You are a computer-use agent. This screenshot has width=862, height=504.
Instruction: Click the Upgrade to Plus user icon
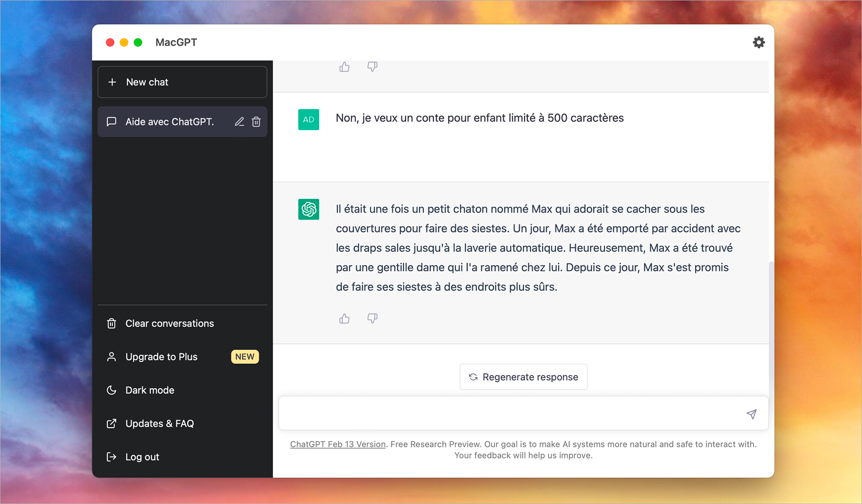[x=111, y=357]
